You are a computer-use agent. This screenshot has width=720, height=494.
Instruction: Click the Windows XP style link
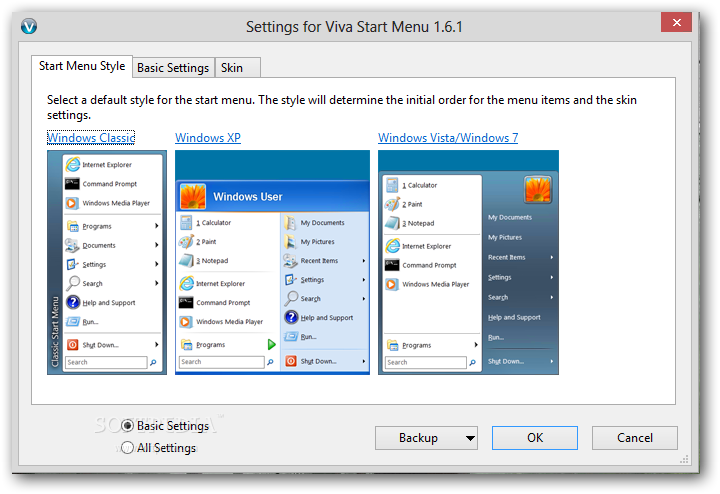pos(208,138)
